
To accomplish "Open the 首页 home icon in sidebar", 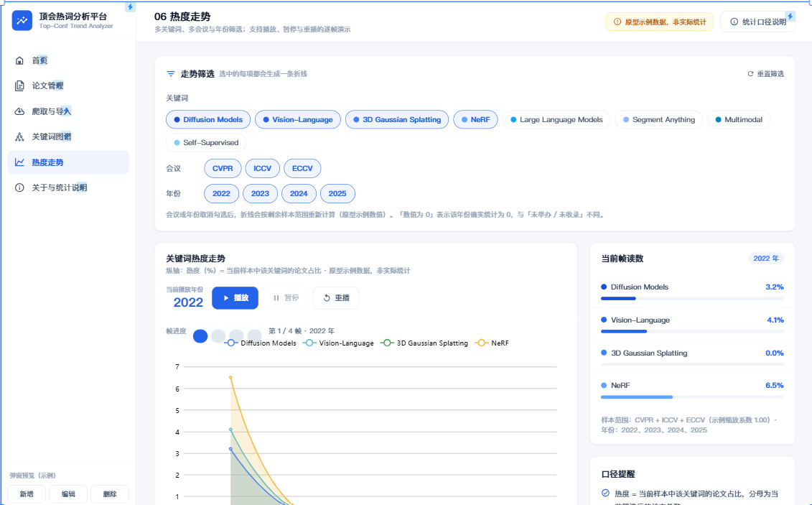I will tap(19, 60).
